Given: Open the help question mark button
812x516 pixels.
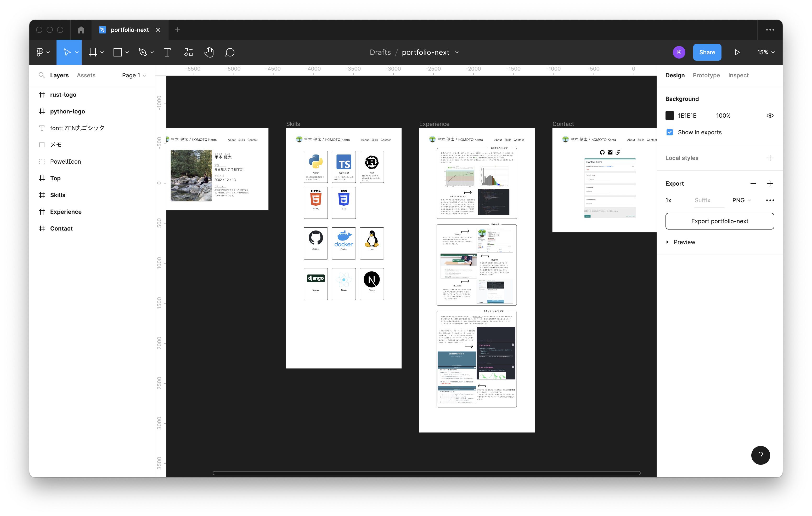Looking at the screenshot, I should click(x=760, y=455).
